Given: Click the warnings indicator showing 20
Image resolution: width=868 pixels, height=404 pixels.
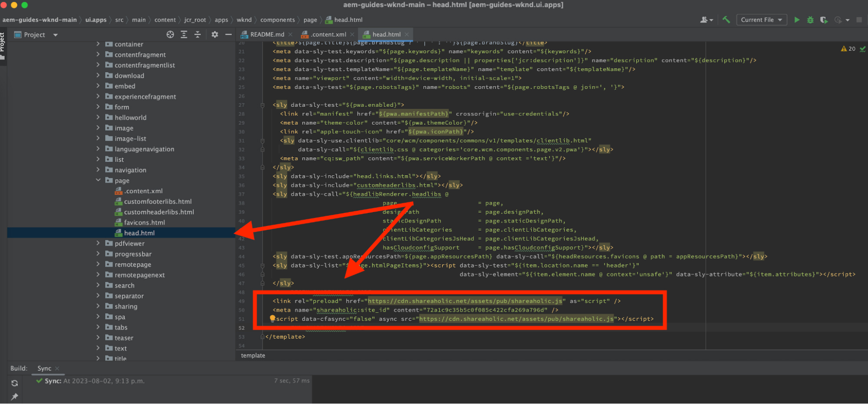Looking at the screenshot, I should (848, 49).
